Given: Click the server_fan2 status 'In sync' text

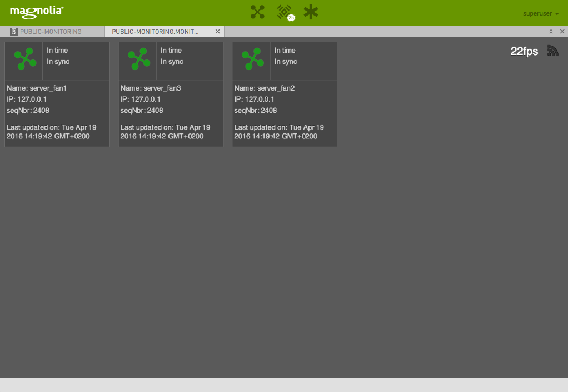Looking at the screenshot, I should [x=286, y=62].
